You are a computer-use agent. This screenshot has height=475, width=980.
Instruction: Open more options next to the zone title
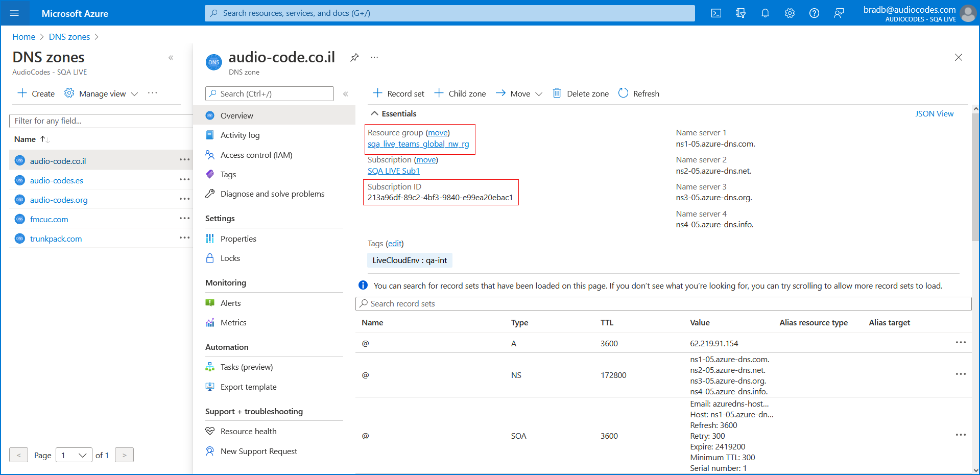pyautogui.click(x=374, y=57)
